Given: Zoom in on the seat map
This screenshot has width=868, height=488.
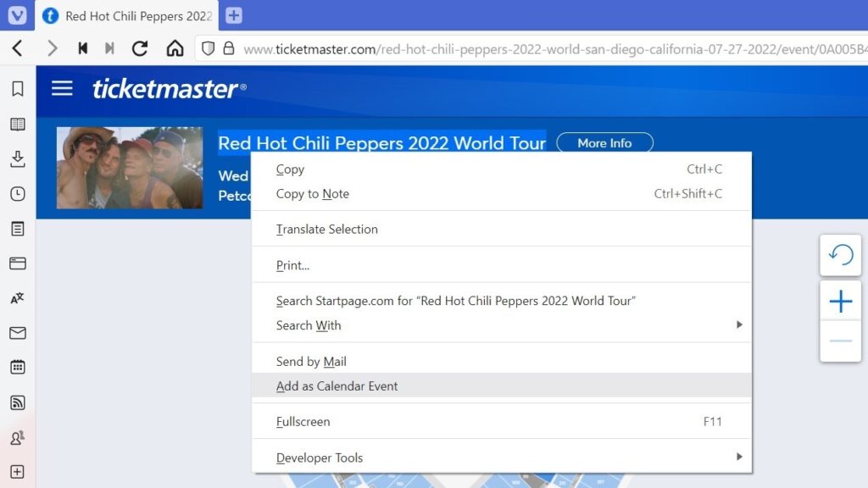Looking at the screenshot, I should click(840, 302).
